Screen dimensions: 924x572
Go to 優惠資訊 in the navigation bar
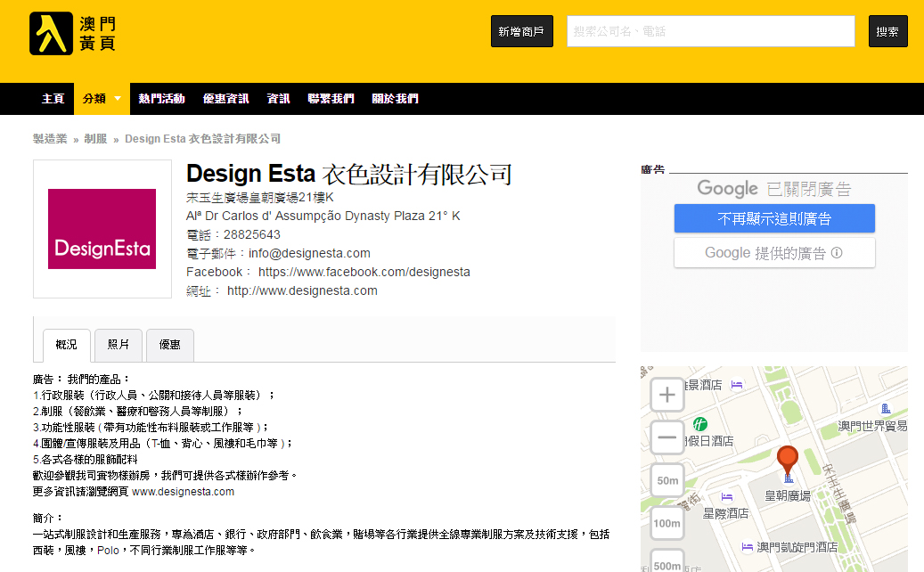click(x=225, y=98)
